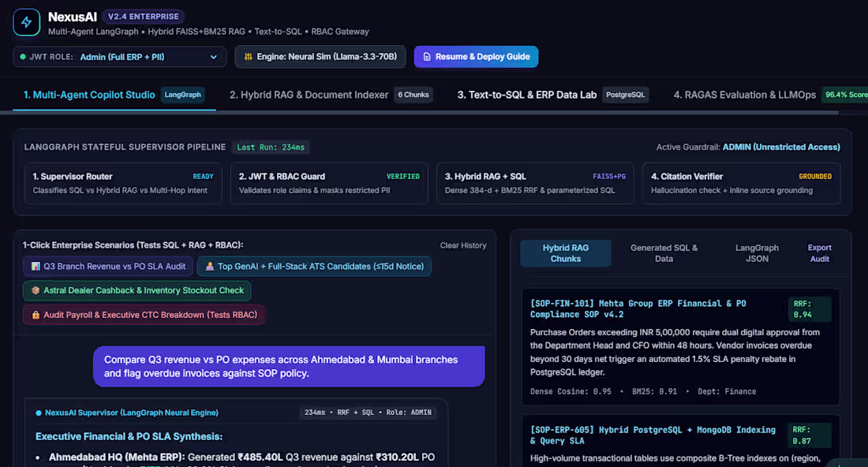Click the Engine: Neural Sim (Llama-3.3-70B) button
868x467 pixels.
point(320,57)
